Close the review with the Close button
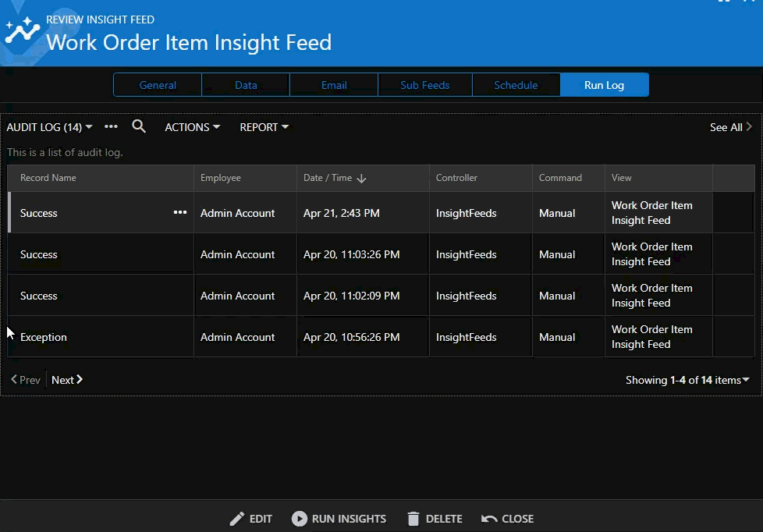The height and width of the screenshot is (532, 763). (x=507, y=519)
